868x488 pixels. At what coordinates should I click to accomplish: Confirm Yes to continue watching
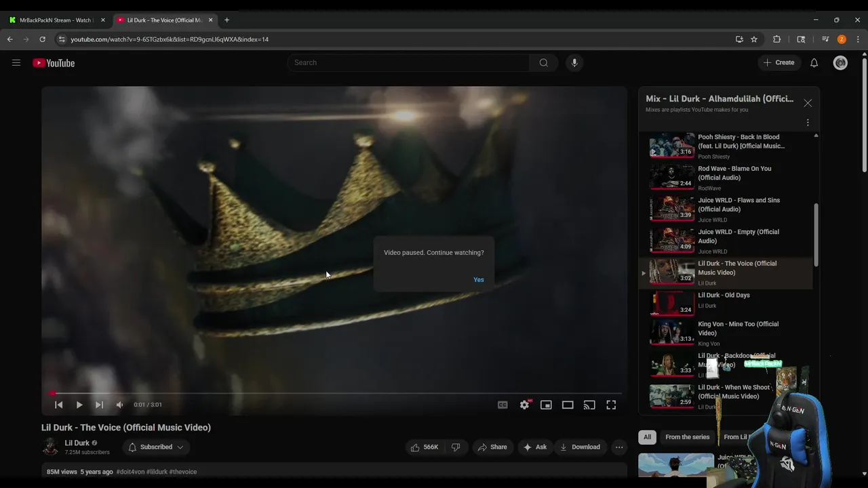479,280
